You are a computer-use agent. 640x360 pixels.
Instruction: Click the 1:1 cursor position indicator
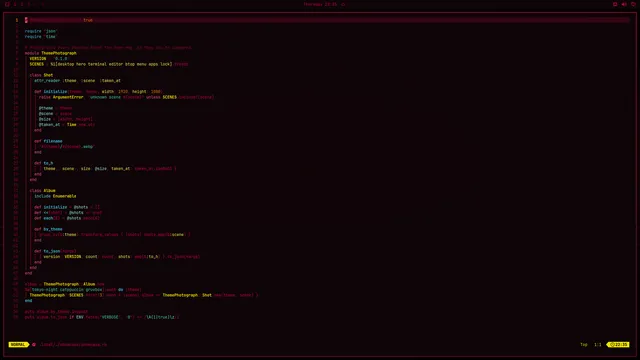click(x=598, y=344)
